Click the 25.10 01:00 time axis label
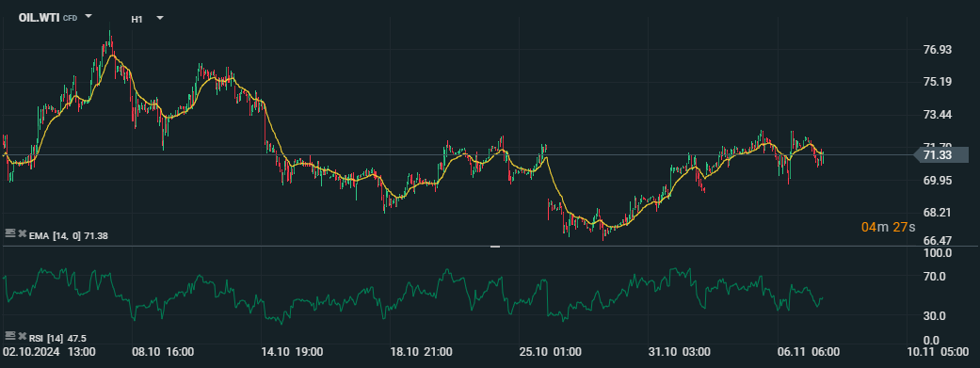Screen dimensions: 980x368 pos(549,352)
